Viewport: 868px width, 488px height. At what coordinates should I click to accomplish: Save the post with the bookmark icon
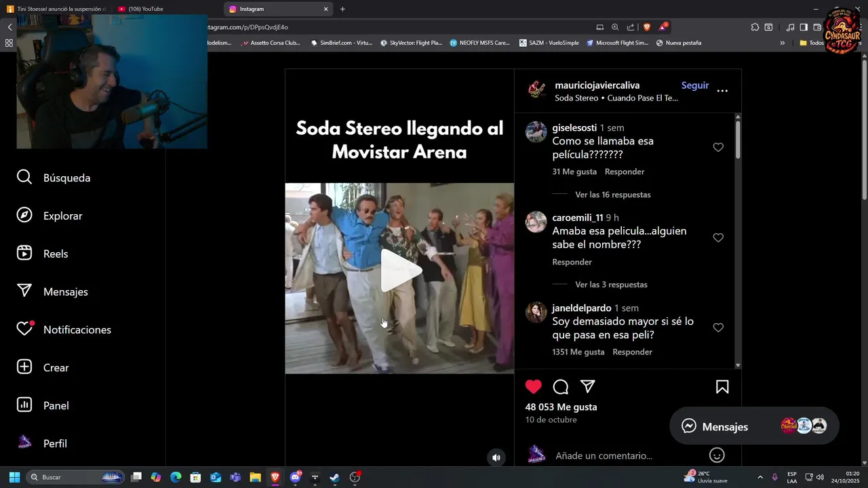click(x=722, y=387)
